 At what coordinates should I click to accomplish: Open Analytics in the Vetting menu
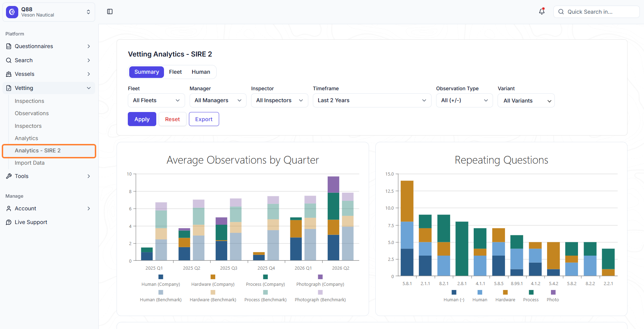(x=26, y=138)
